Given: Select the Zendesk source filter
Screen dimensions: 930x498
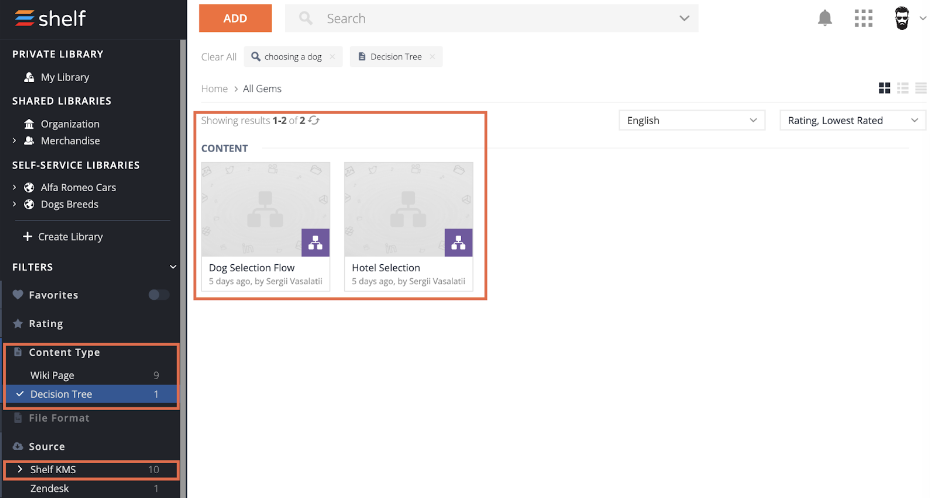Looking at the screenshot, I should (x=91, y=489).
